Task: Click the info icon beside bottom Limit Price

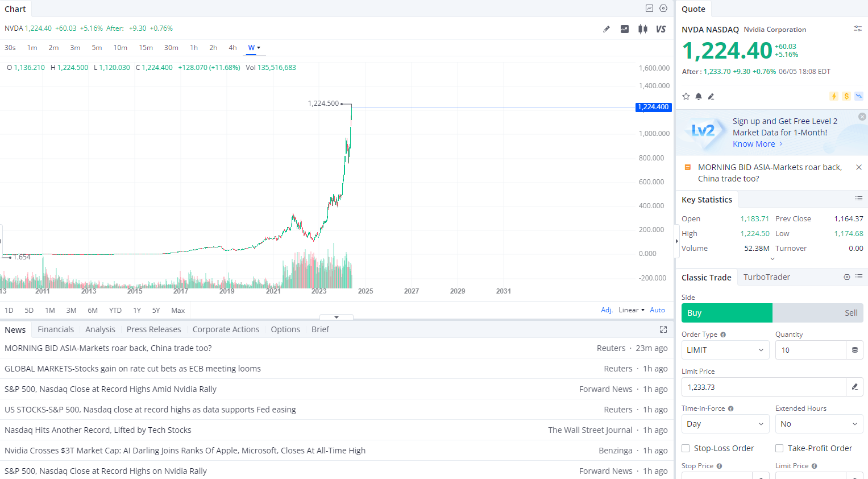Action: (x=815, y=466)
